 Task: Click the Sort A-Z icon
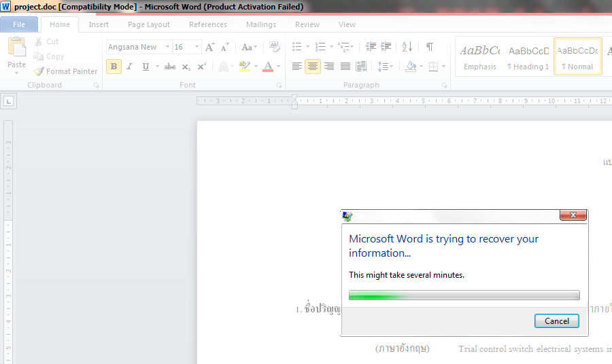coord(407,47)
